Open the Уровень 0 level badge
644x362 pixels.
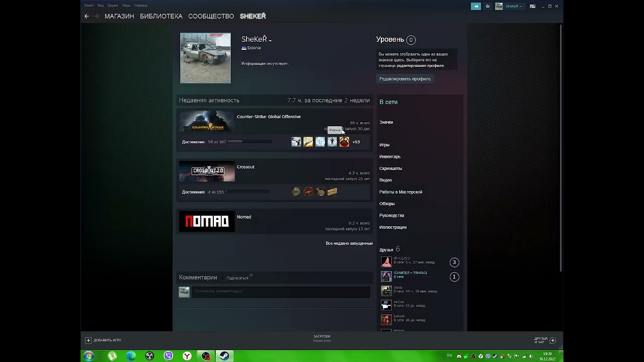click(x=411, y=40)
